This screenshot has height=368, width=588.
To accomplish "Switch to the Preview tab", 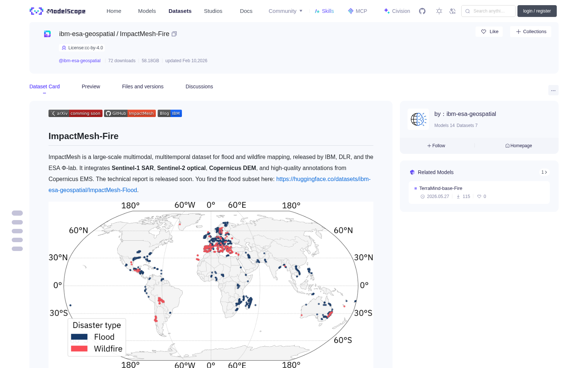I will [91, 86].
